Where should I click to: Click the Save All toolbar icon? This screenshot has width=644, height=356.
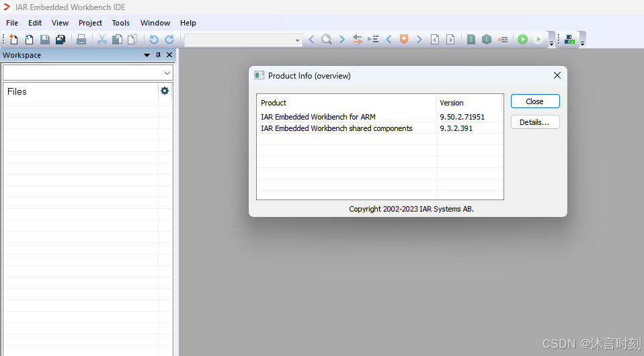click(61, 40)
